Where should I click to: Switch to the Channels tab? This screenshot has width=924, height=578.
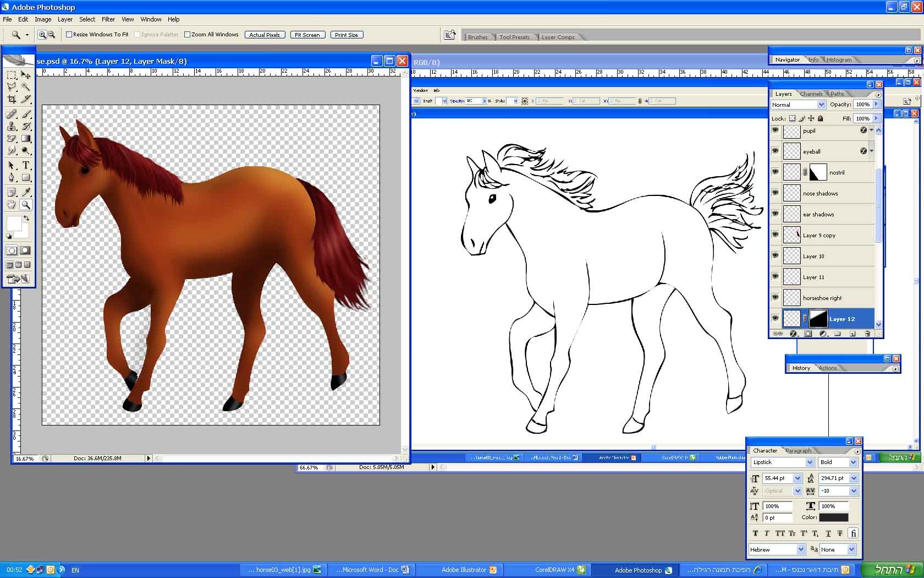[811, 94]
